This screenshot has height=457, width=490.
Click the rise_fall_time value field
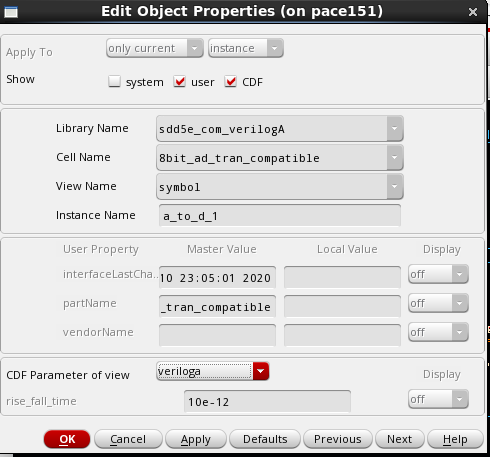[267, 401]
